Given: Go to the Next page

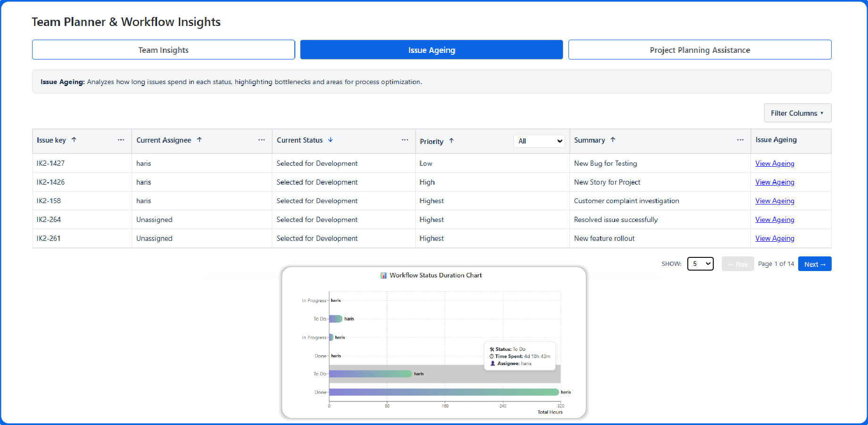Looking at the screenshot, I should tap(814, 264).
